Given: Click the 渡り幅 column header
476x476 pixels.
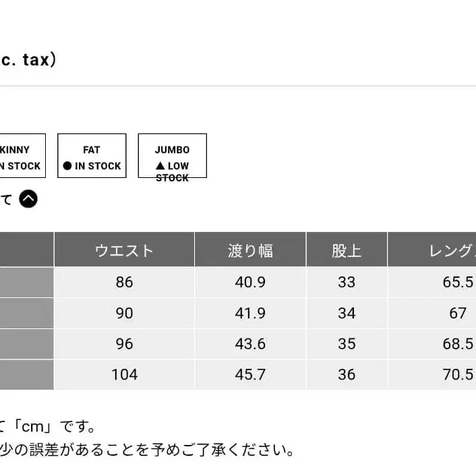Looking at the screenshot, I should 250,251.
